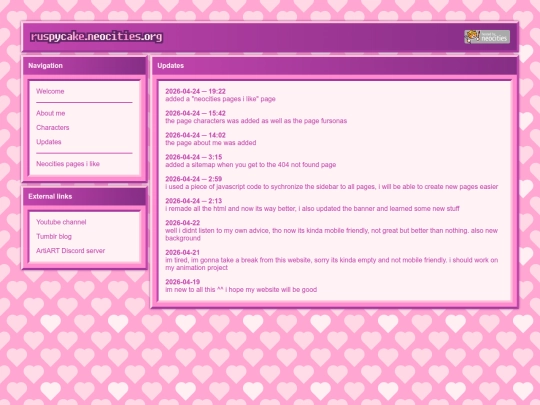The image size is (540, 405).
Task: Click text about sitemap on 404 page
Action: [x=250, y=165]
